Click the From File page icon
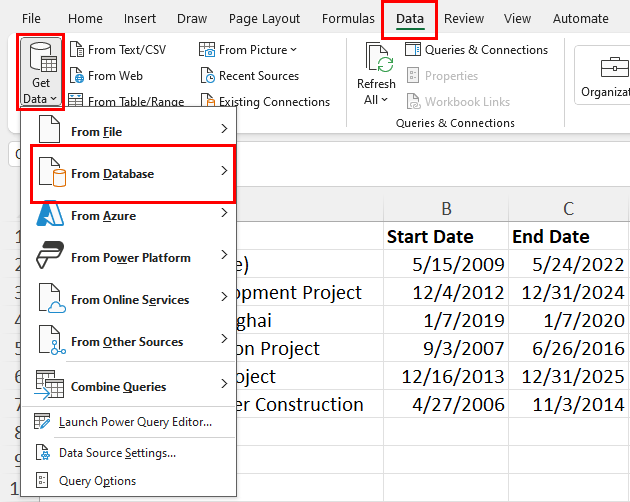This screenshot has height=502, width=630. [x=49, y=128]
